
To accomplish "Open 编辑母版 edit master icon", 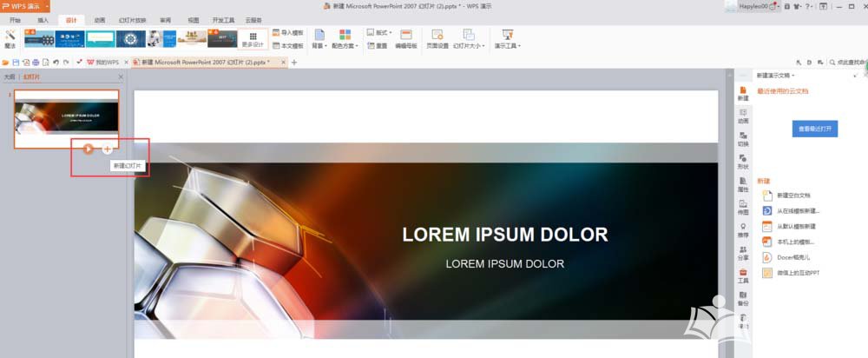I will [x=405, y=37].
